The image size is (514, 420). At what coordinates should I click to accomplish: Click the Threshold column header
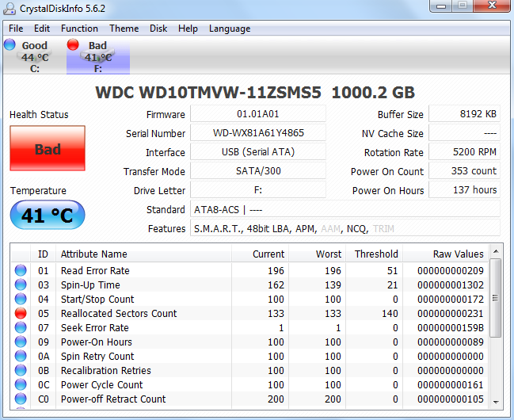(374, 254)
